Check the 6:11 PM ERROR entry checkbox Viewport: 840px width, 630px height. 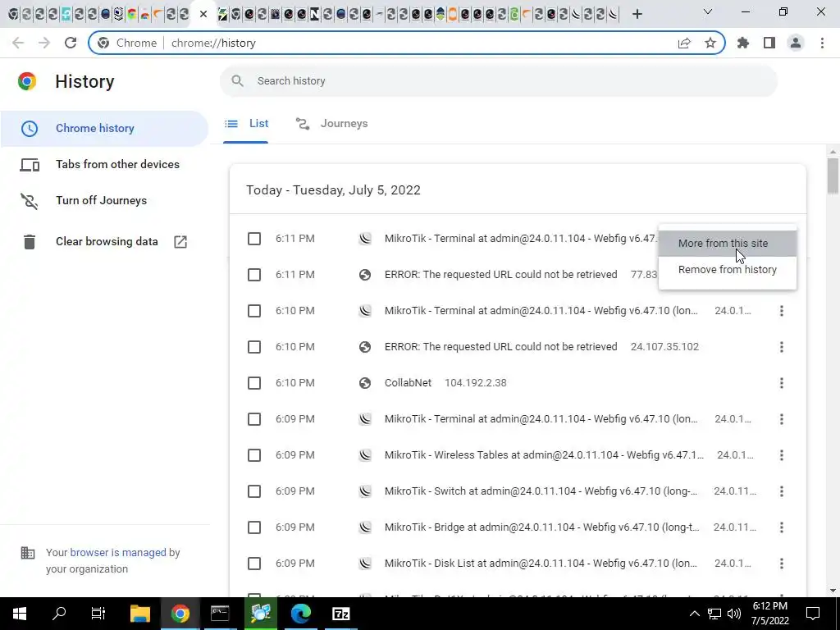click(254, 275)
